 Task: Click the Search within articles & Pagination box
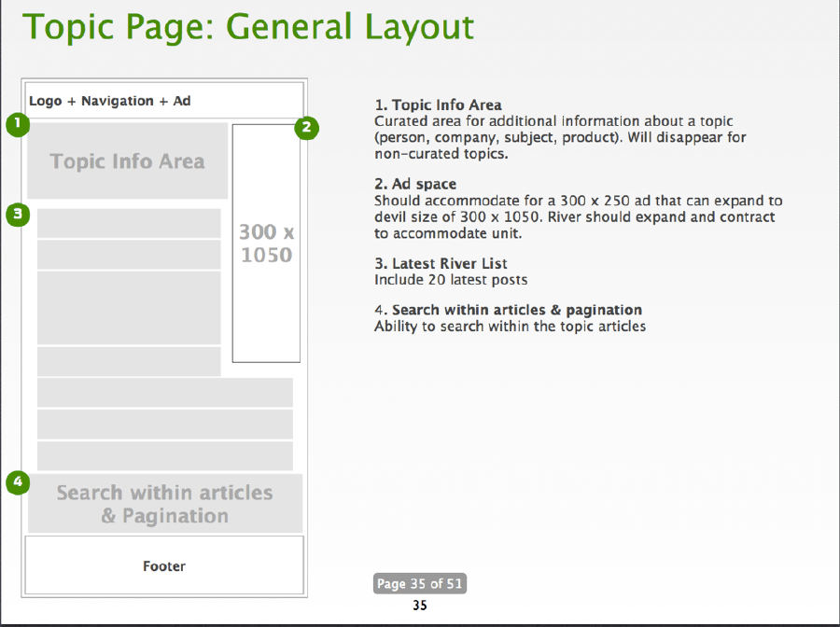(x=164, y=504)
